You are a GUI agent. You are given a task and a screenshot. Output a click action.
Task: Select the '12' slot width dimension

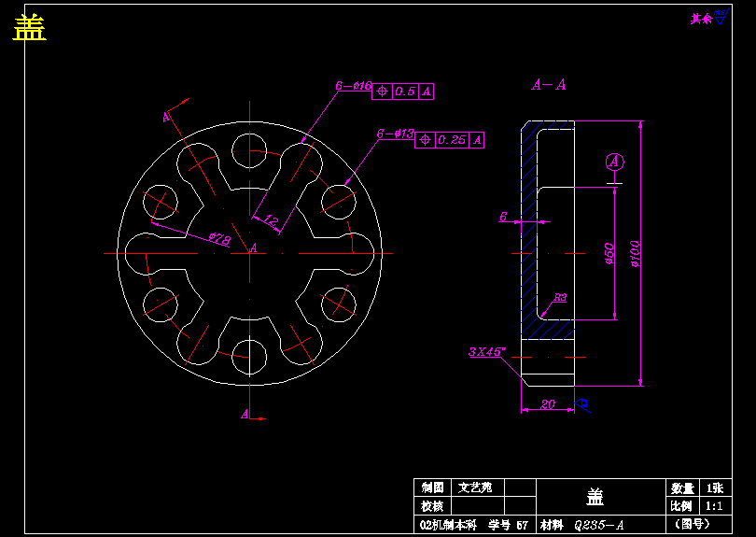(271, 221)
